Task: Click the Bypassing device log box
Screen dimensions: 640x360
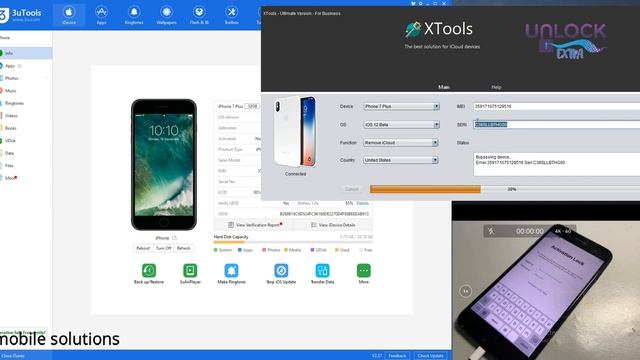Action: [556, 164]
